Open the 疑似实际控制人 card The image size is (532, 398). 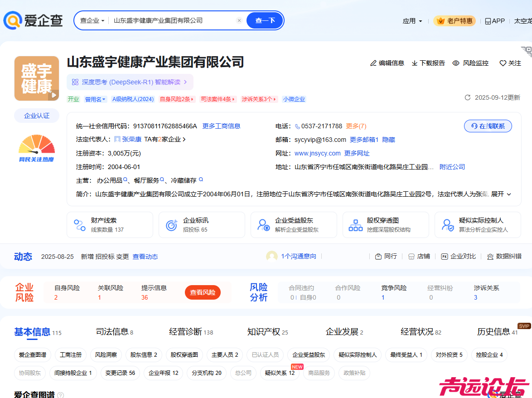pos(478,225)
